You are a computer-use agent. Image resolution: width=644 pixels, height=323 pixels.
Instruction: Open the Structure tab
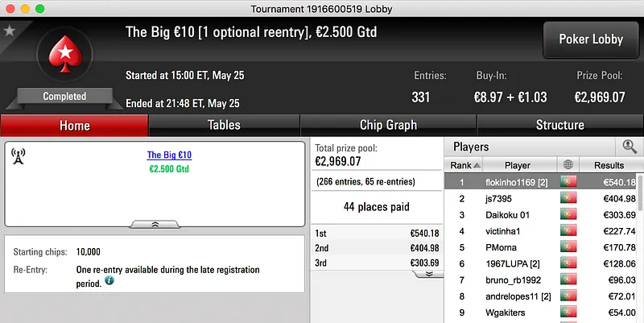559,126
